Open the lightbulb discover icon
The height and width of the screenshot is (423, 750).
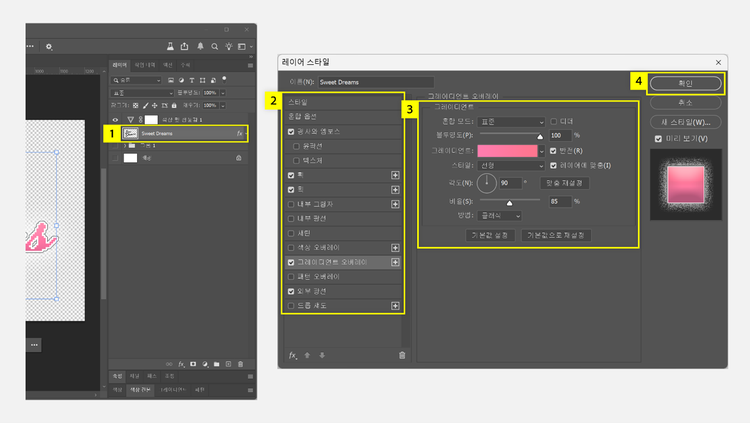[x=229, y=46]
